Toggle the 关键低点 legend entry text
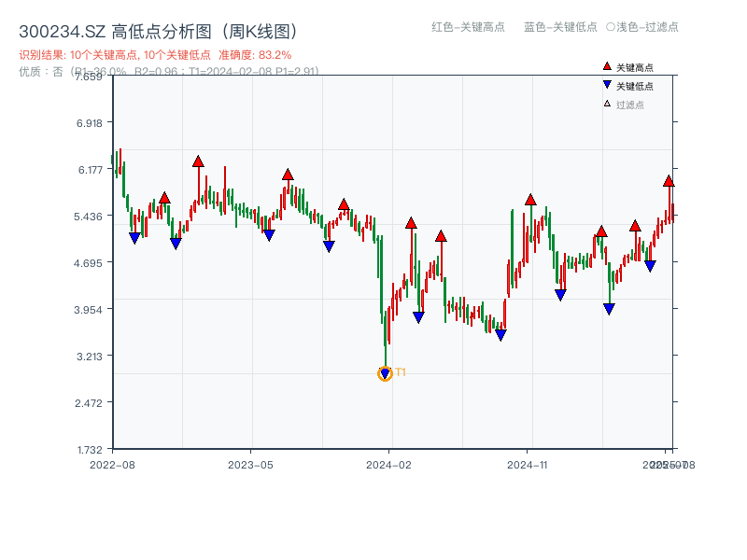Viewport: 747px width, 560px height. (x=635, y=86)
